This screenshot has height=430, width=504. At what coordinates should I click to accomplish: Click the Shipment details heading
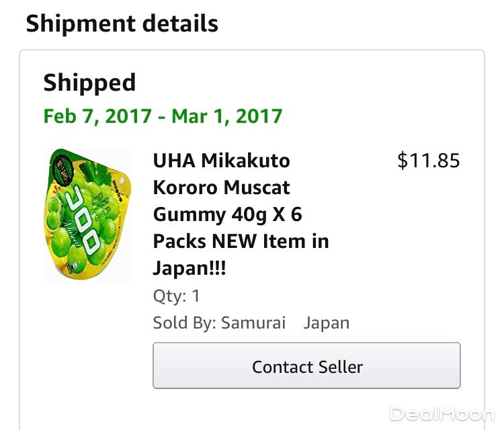coord(122,24)
